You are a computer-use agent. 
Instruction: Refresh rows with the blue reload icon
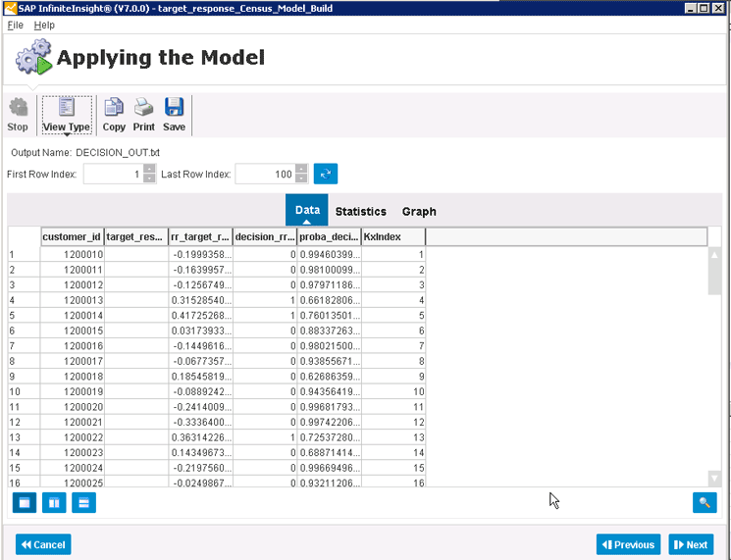326,174
